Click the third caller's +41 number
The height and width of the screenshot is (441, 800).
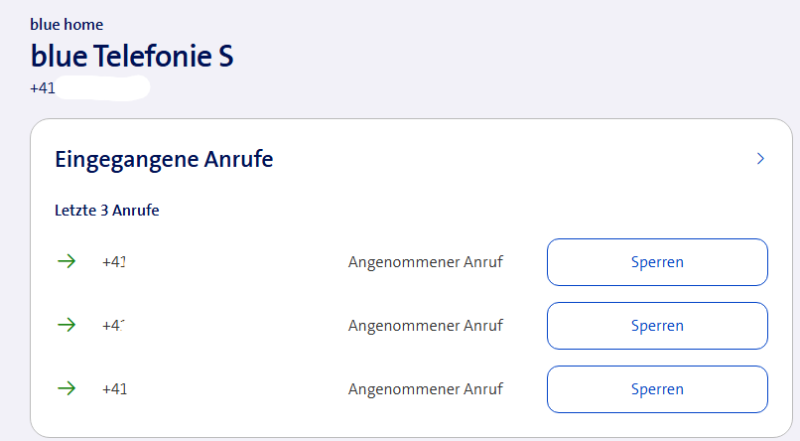tap(115, 389)
